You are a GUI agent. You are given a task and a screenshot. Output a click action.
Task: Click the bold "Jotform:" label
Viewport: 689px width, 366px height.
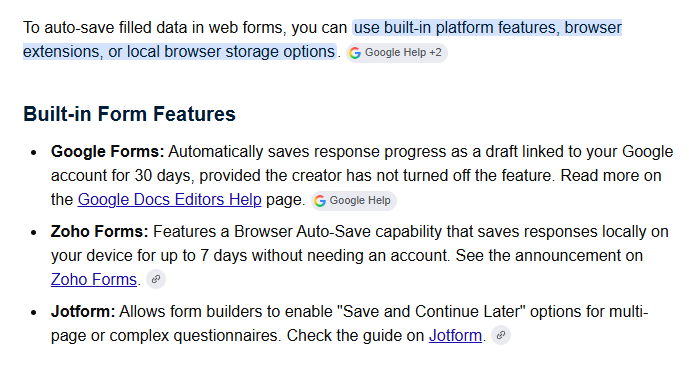coord(83,312)
